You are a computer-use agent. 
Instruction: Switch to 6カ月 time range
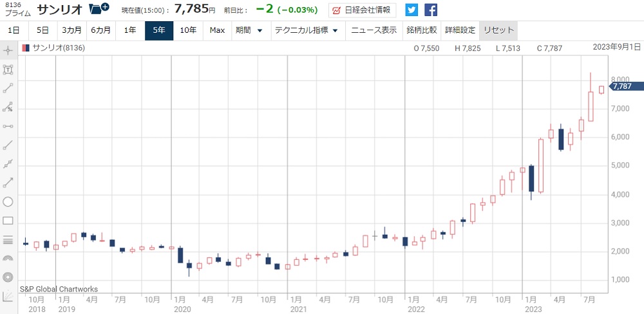(100, 30)
